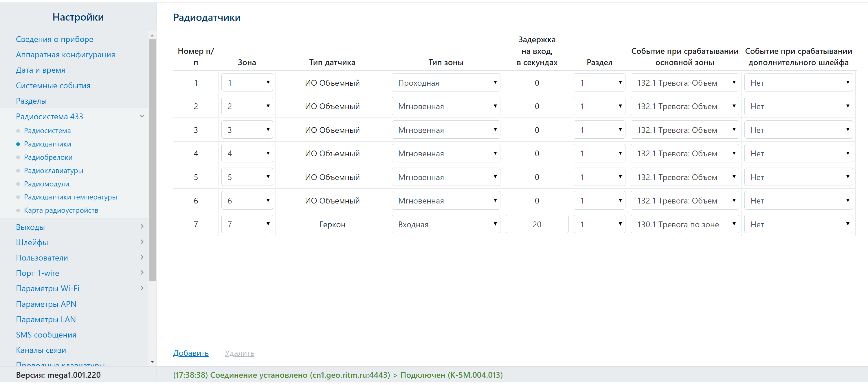
Task: Expand the Порт 1-wire chevron
Action: (142, 272)
